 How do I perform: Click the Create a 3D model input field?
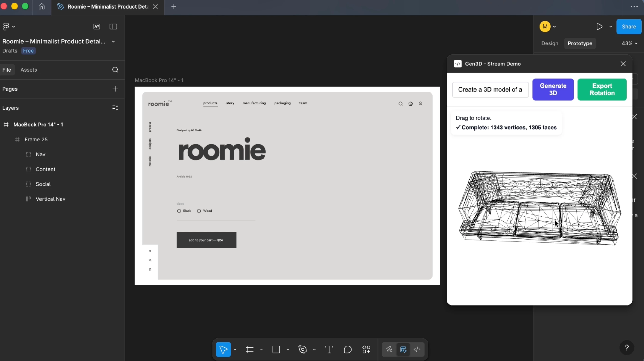[490, 89]
